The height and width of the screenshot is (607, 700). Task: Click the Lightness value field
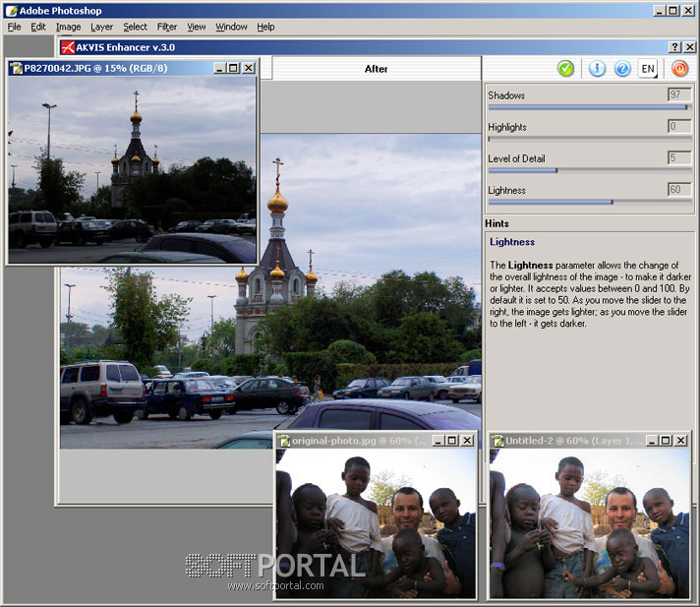click(678, 190)
